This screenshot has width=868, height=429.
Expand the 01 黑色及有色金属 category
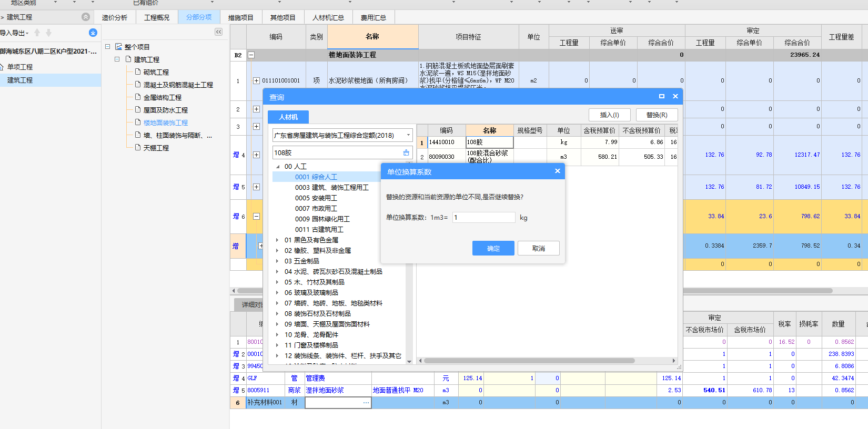tap(278, 240)
